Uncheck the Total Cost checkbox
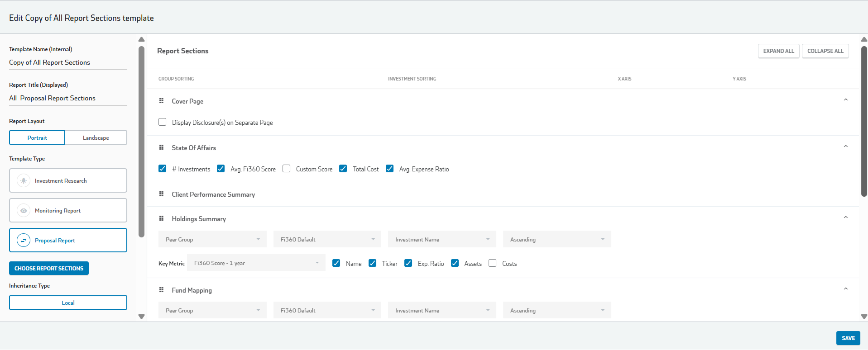 click(x=343, y=169)
